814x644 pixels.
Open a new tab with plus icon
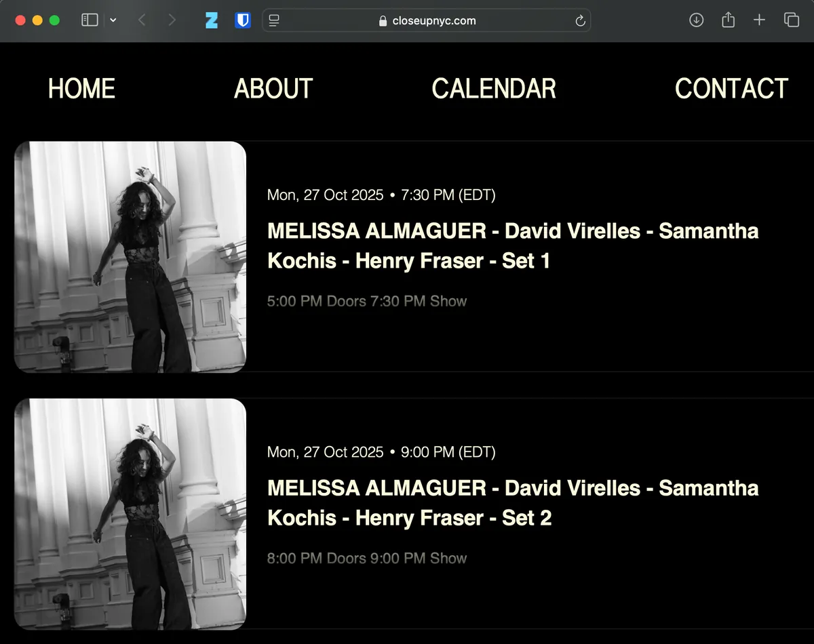tap(759, 20)
